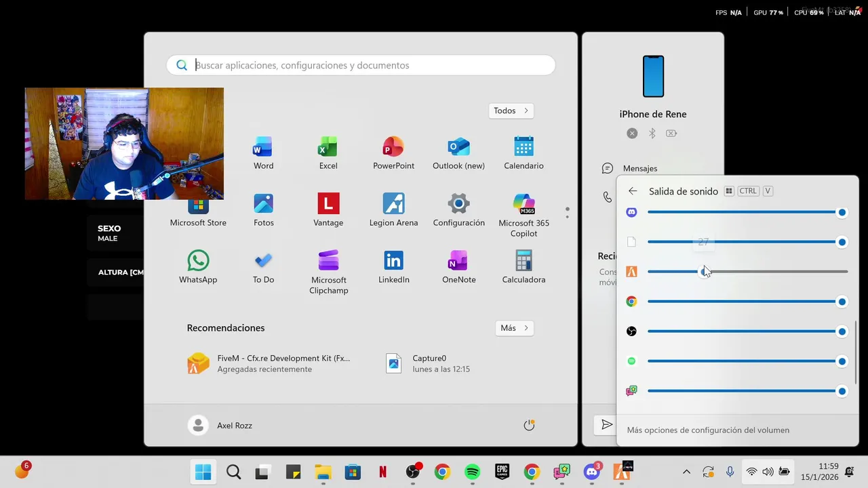Open Discord from the taskbar
868x488 pixels.
(x=592, y=472)
